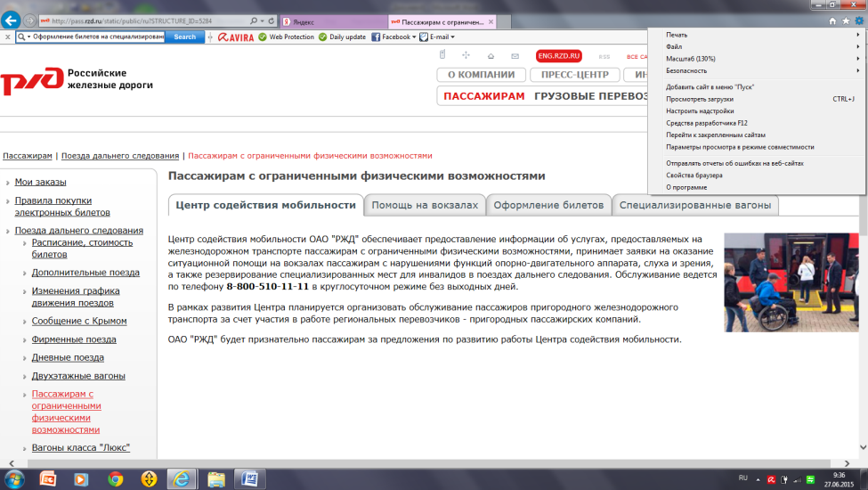Click Web Protection status in toolbar

coord(286,37)
